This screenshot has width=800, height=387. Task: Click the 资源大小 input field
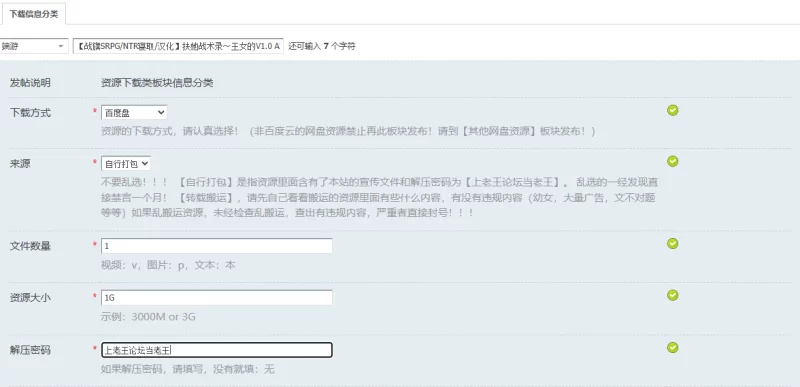[x=217, y=297]
